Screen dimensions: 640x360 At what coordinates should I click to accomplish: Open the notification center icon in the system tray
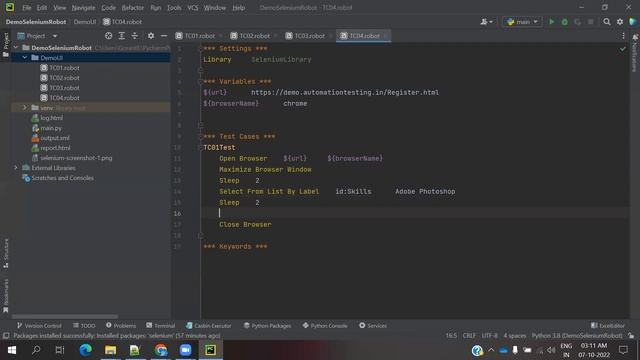point(623,350)
